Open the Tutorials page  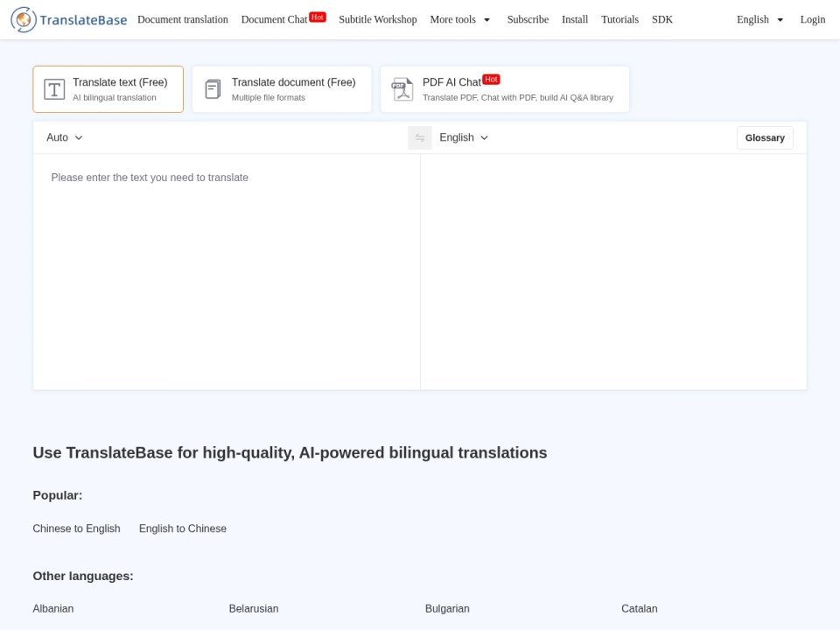coord(619,20)
